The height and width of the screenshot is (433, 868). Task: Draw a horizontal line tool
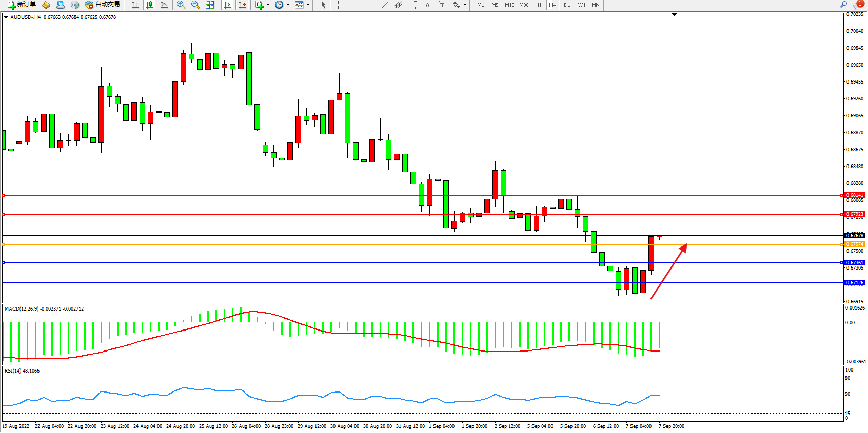coord(370,5)
